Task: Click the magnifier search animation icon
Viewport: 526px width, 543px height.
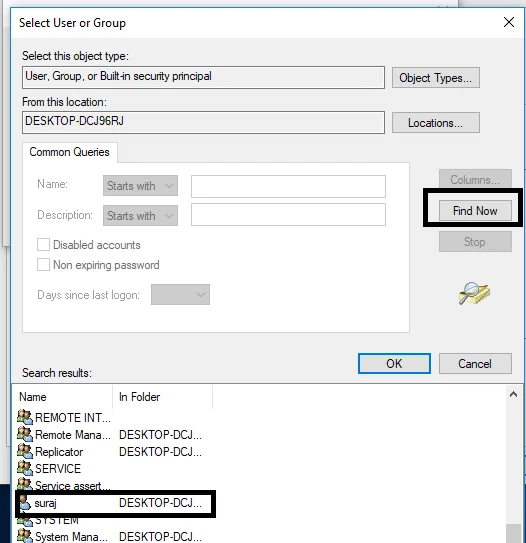Action: [474, 293]
